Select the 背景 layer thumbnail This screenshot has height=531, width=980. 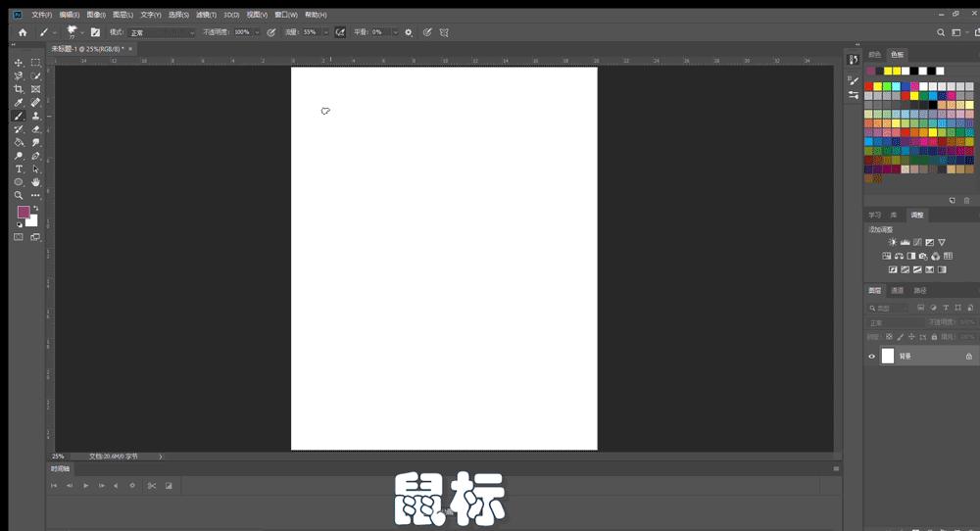[x=888, y=356]
